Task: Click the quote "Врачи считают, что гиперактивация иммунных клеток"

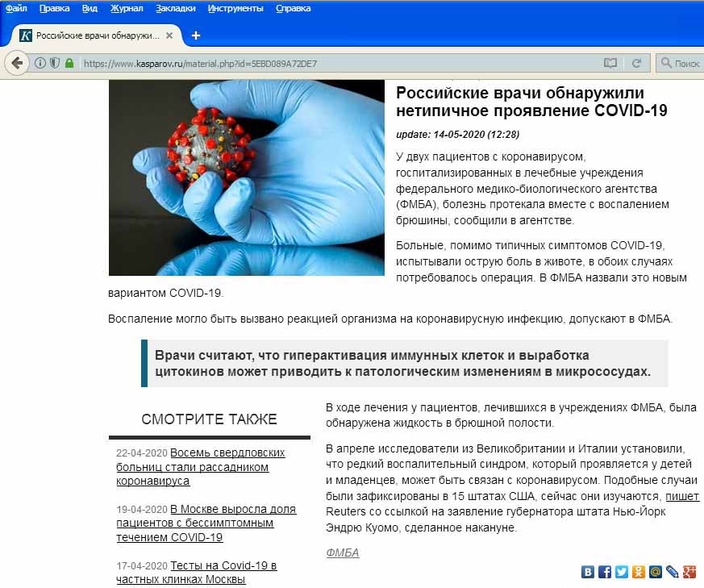Action: tap(402, 364)
